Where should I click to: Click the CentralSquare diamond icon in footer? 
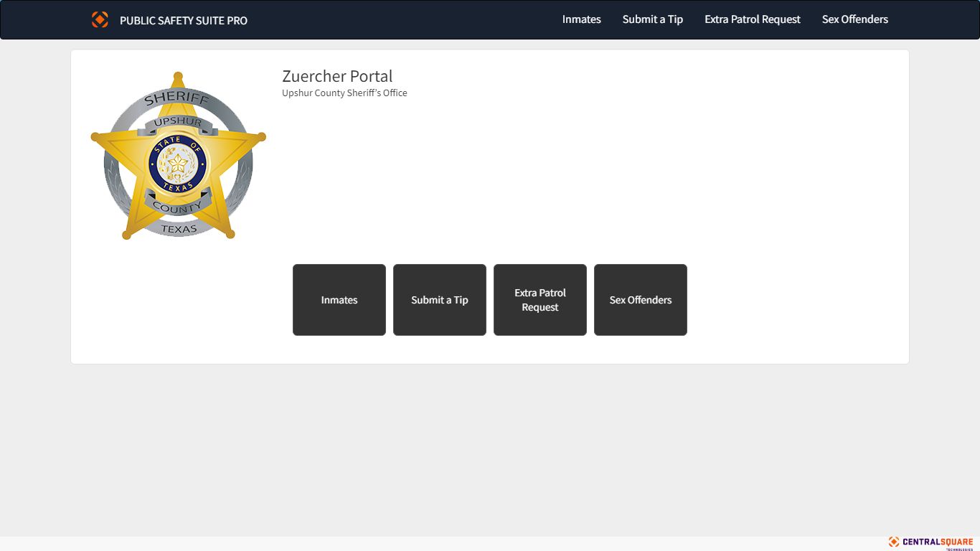(894, 542)
